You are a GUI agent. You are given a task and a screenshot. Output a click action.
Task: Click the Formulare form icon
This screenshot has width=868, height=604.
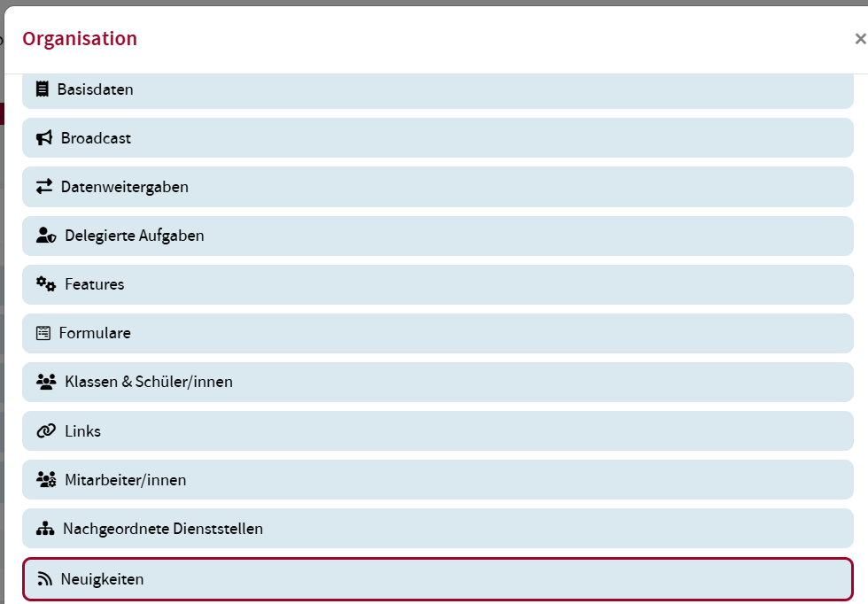pyautogui.click(x=43, y=333)
